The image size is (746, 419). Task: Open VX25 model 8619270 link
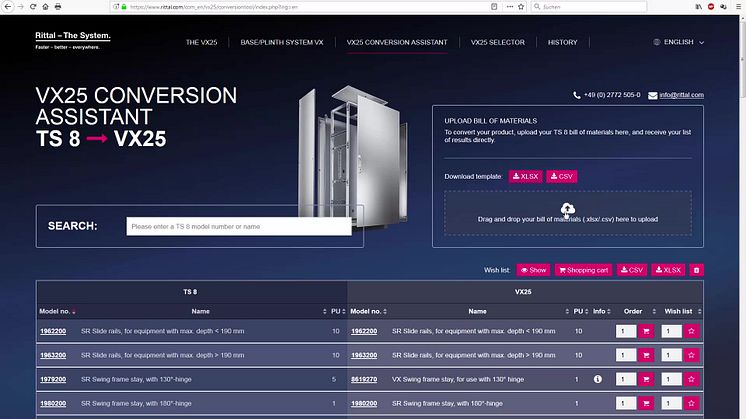(x=364, y=379)
